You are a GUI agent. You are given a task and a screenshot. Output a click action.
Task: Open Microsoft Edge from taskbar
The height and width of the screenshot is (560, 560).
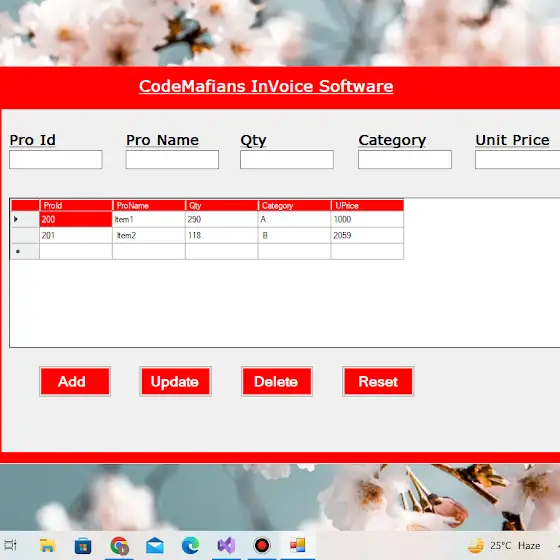[x=190, y=545]
